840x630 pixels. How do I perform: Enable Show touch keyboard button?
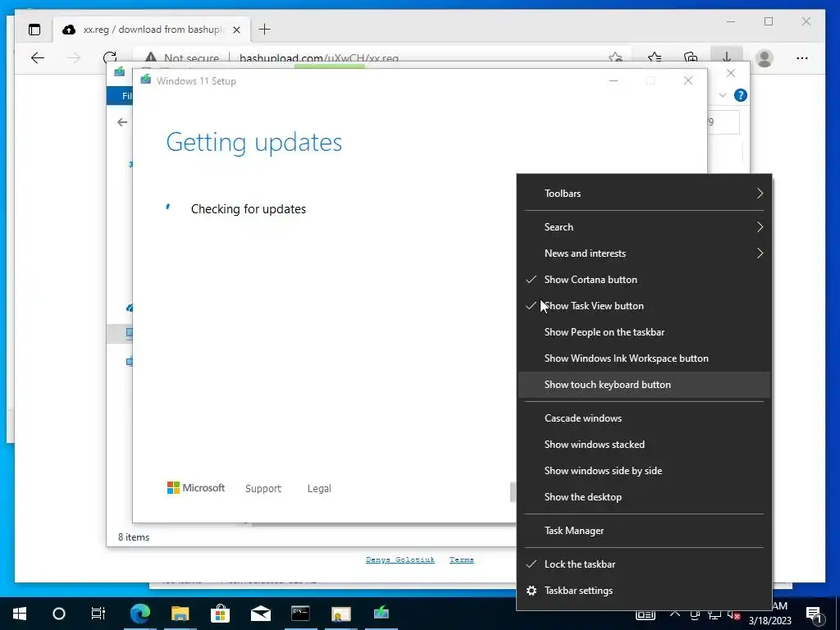644,385
